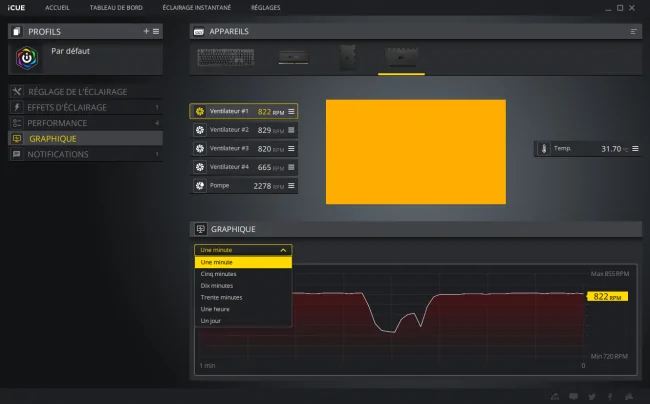Open the Tableau de bord tab
This screenshot has width=650, height=404.
coord(116,7)
